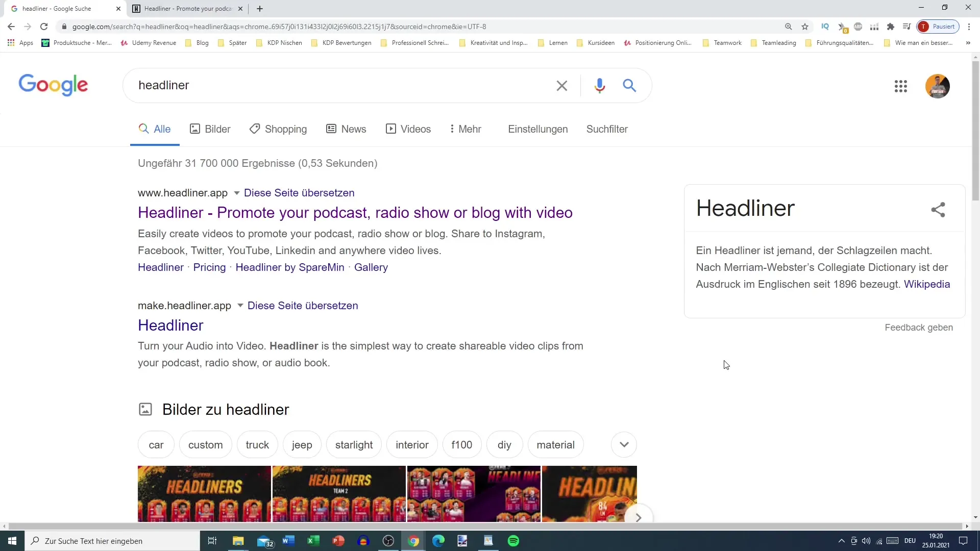Click the Pausiert profile button
980x551 pixels.
pos(938,27)
